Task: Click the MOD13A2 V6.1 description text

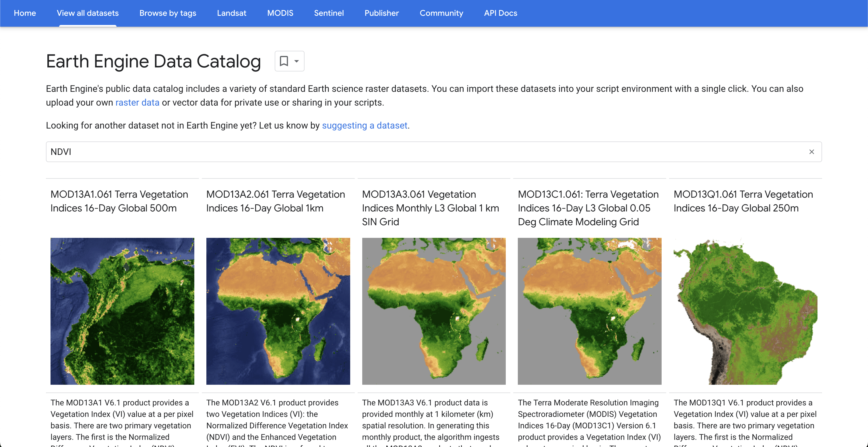Action: coord(277,422)
